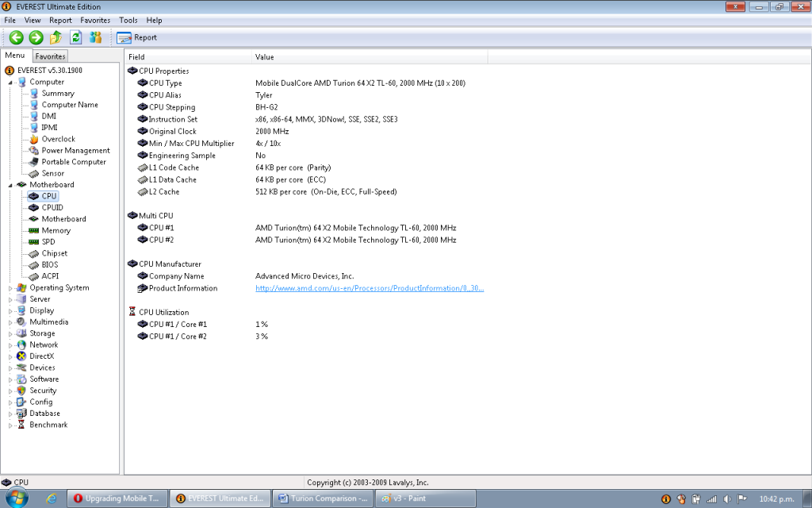Expand the DirectX tree node
Image resolution: width=812 pixels, height=508 pixels.
point(10,356)
